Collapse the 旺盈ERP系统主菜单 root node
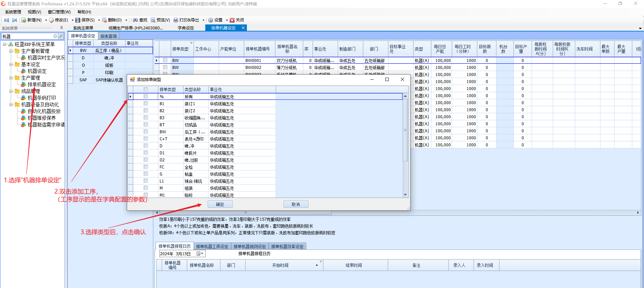 (x=4, y=44)
